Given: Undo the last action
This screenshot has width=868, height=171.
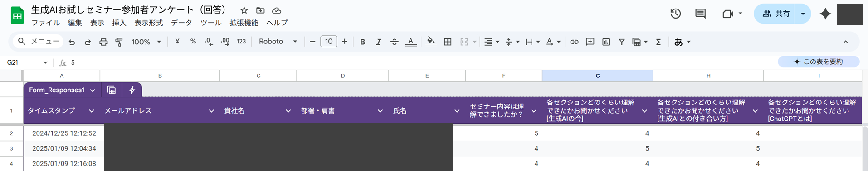Looking at the screenshot, I should (72, 42).
